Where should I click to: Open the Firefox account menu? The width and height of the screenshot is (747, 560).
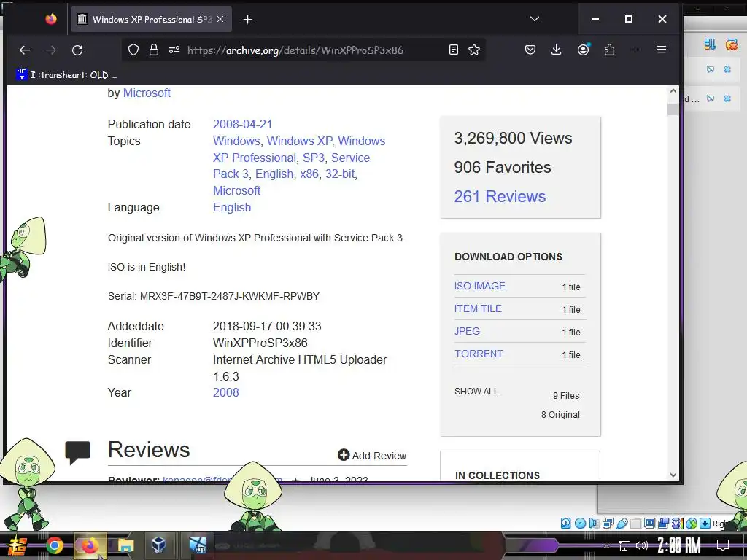pyautogui.click(x=583, y=50)
